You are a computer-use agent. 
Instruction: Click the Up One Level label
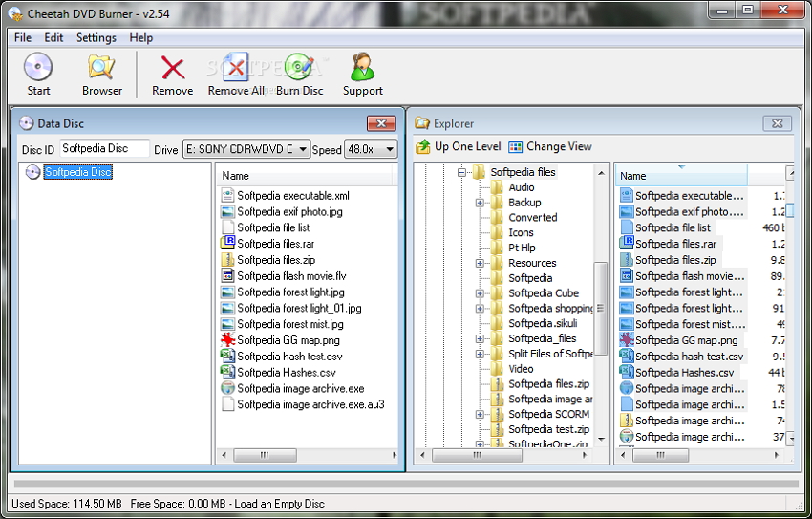[x=468, y=146]
